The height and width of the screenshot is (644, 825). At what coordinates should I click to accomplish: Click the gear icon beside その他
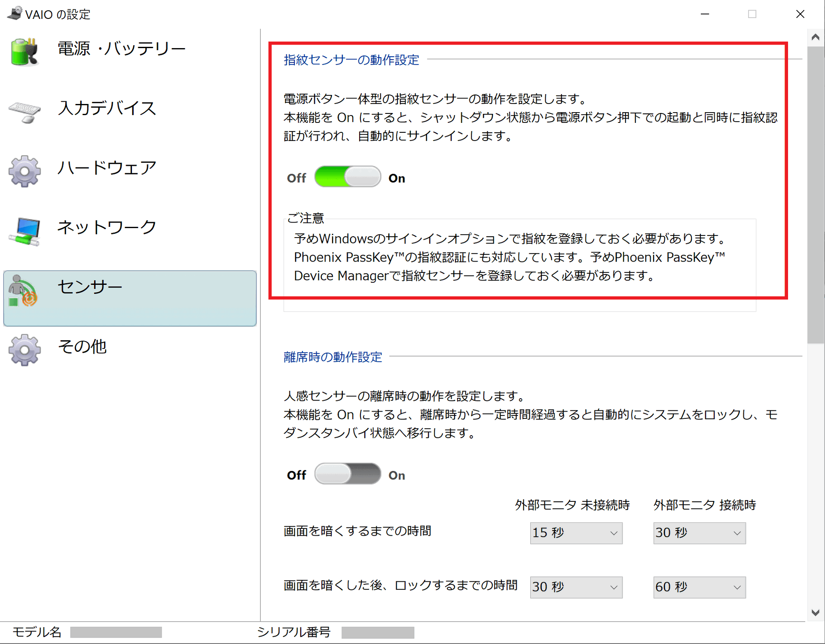[24, 350]
